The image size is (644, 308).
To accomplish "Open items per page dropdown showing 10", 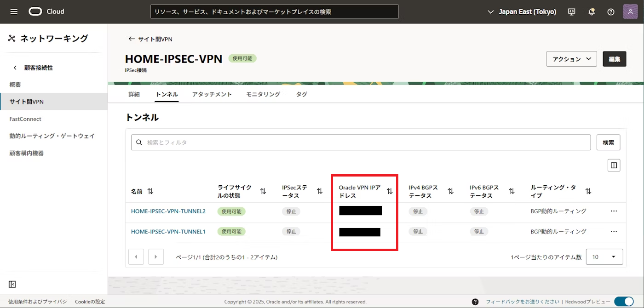I will (604, 257).
